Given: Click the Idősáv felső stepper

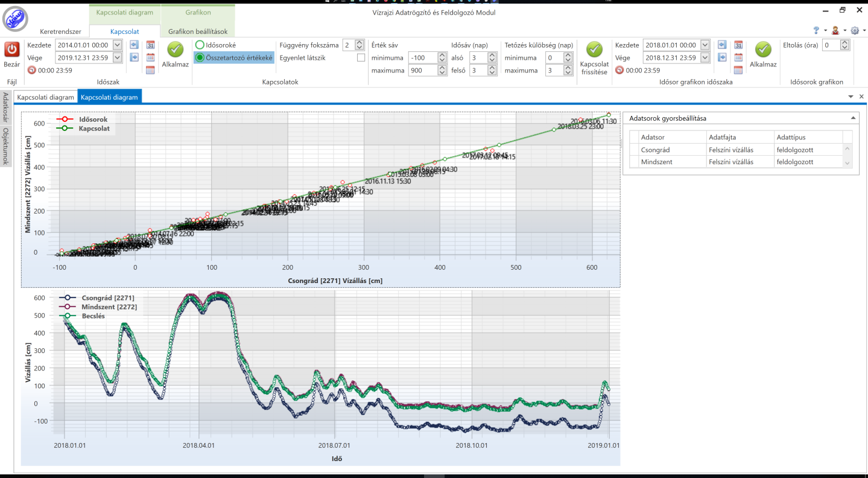Looking at the screenshot, I should (492, 71).
